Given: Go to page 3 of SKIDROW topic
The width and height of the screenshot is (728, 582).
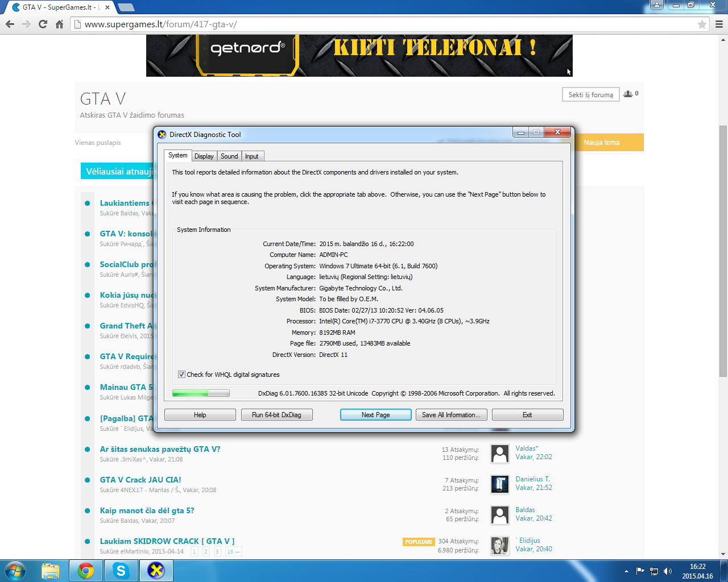Looking at the screenshot, I should point(217,551).
